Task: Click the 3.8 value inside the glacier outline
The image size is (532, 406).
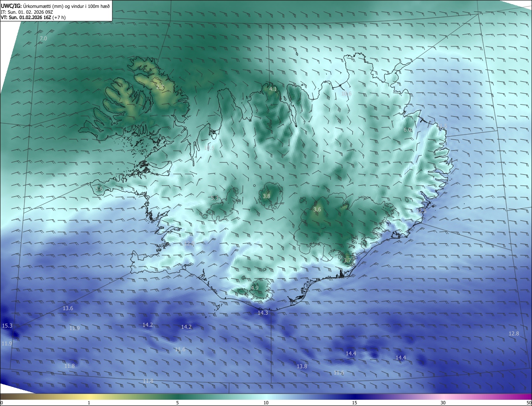Action: (266, 196)
